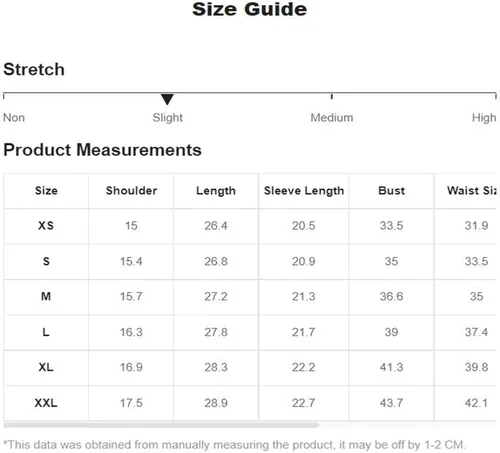Viewport: 500px width, 453px height.
Task: Click the Stretch heading
Action: [x=34, y=69]
